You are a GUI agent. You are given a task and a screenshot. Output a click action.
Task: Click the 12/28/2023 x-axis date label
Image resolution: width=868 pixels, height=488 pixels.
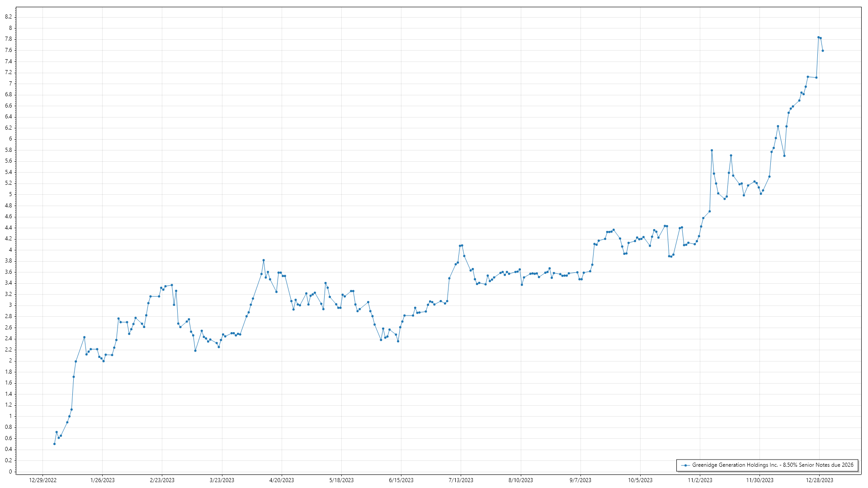[820, 480]
